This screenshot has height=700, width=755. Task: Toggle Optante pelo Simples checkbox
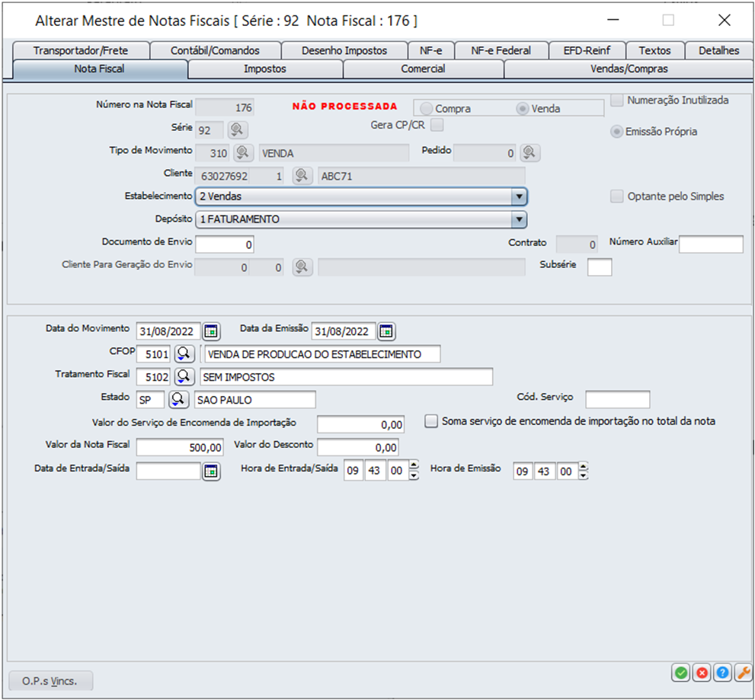pyautogui.click(x=617, y=196)
